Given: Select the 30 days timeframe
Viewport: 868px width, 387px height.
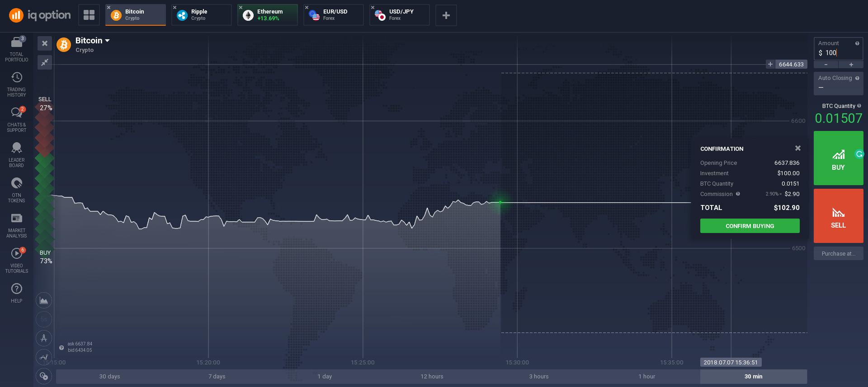Looking at the screenshot, I should (110, 376).
